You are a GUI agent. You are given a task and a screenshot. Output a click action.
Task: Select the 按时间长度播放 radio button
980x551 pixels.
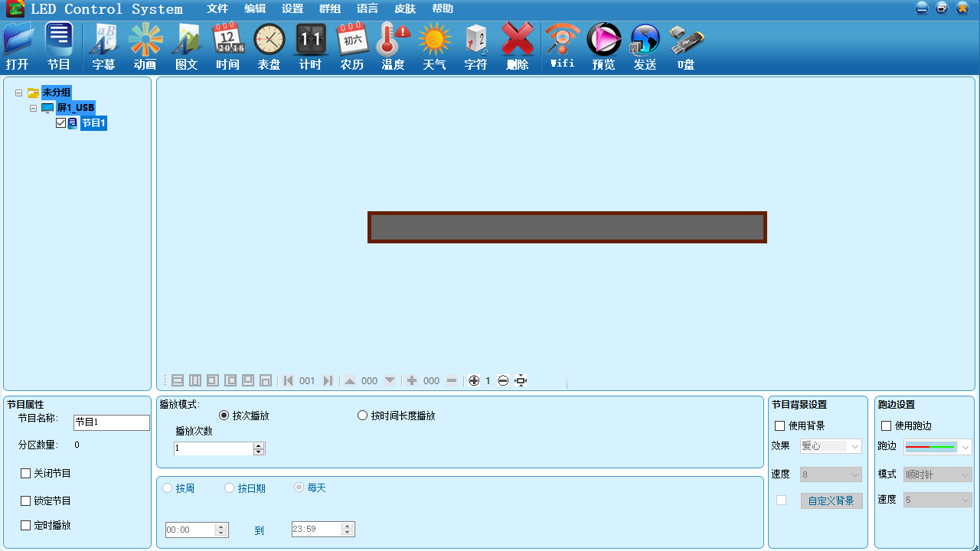tap(362, 415)
